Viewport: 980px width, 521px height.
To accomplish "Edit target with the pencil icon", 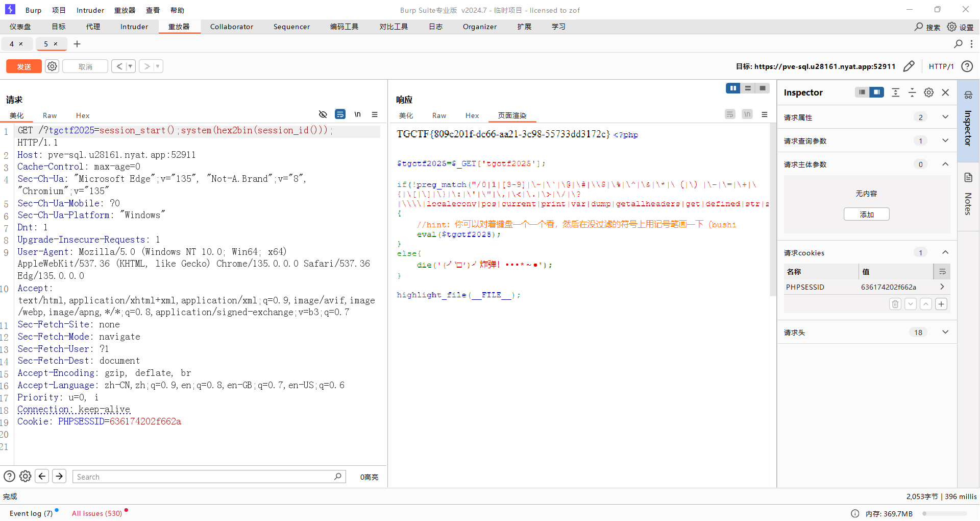I will click(909, 66).
